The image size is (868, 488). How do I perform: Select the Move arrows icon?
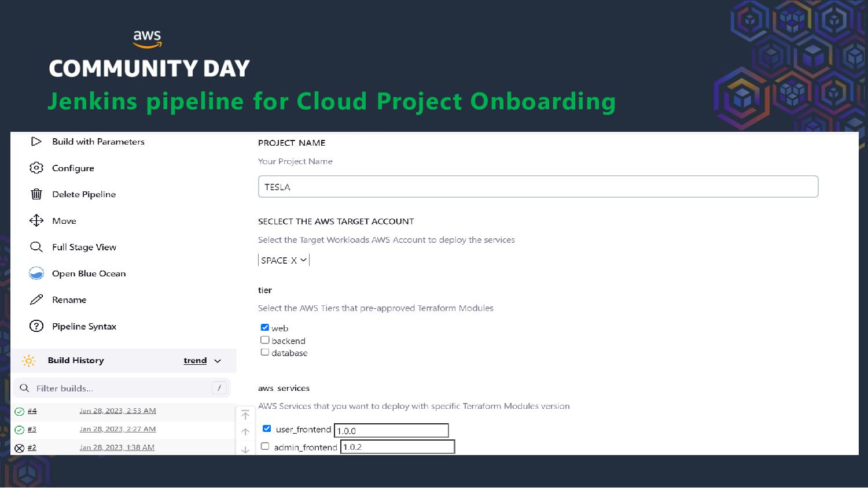pos(36,220)
